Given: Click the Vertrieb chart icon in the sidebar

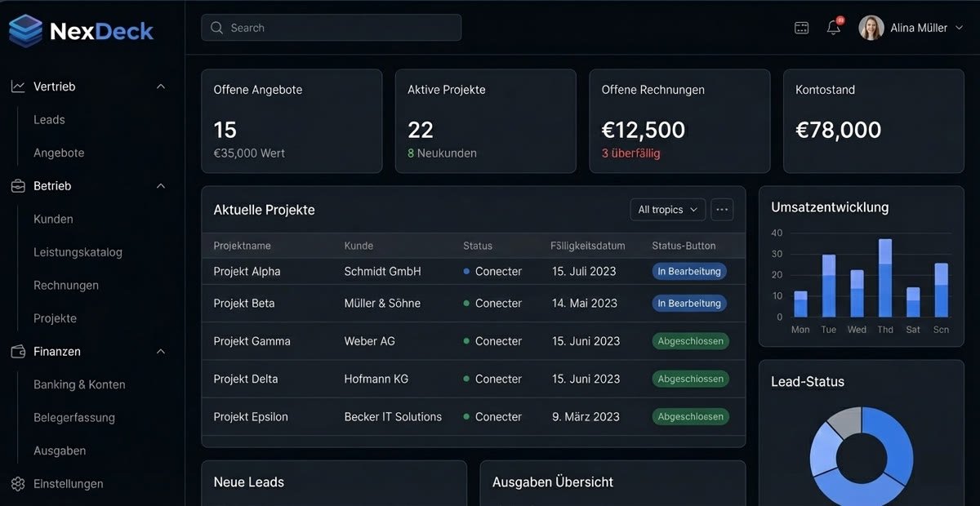Looking at the screenshot, I should tap(16, 86).
